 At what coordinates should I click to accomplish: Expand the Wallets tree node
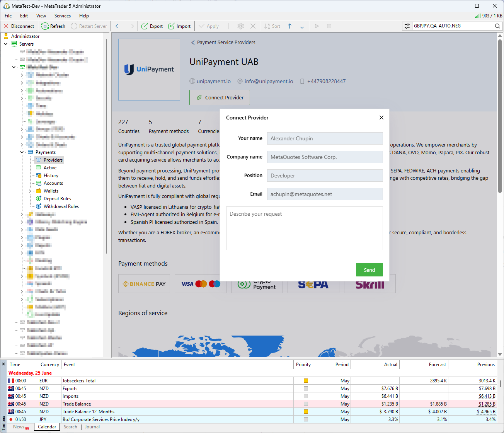pyautogui.click(x=30, y=191)
